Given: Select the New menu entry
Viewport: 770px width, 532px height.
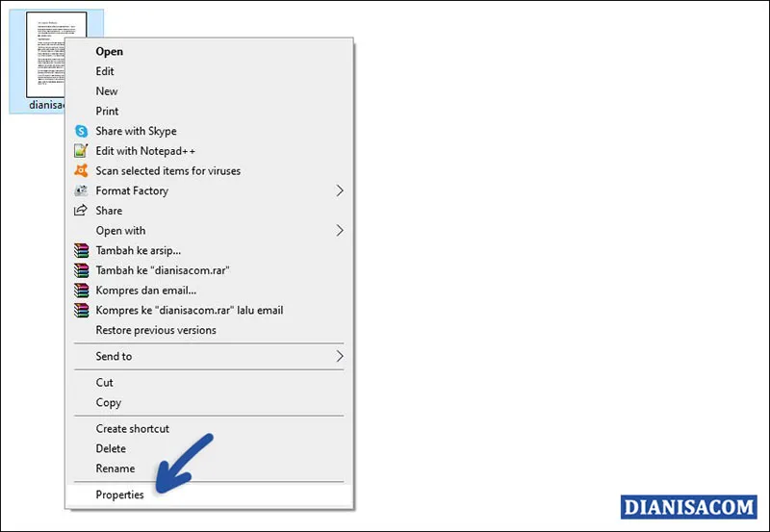Looking at the screenshot, I should point(209,91).
